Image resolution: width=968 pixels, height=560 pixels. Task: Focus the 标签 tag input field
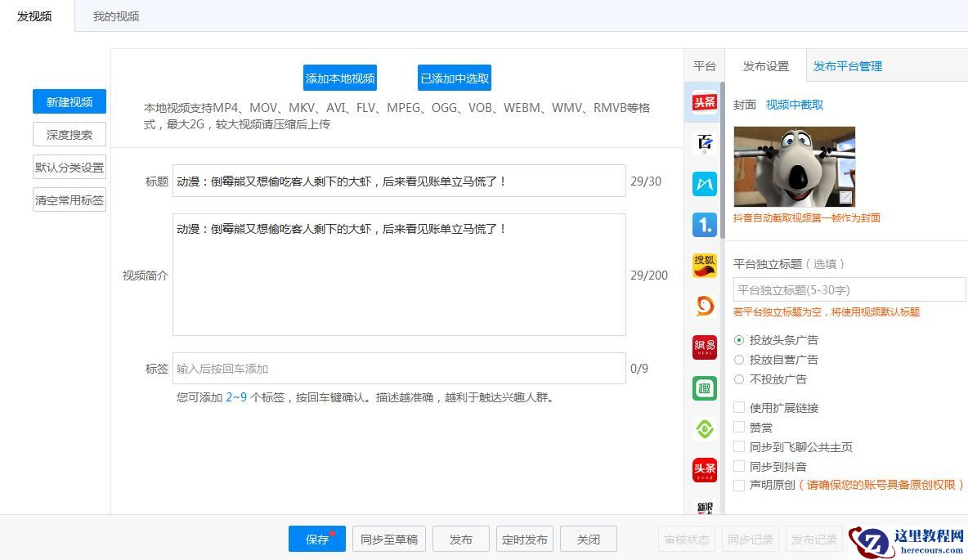click(x=399, y=369)
